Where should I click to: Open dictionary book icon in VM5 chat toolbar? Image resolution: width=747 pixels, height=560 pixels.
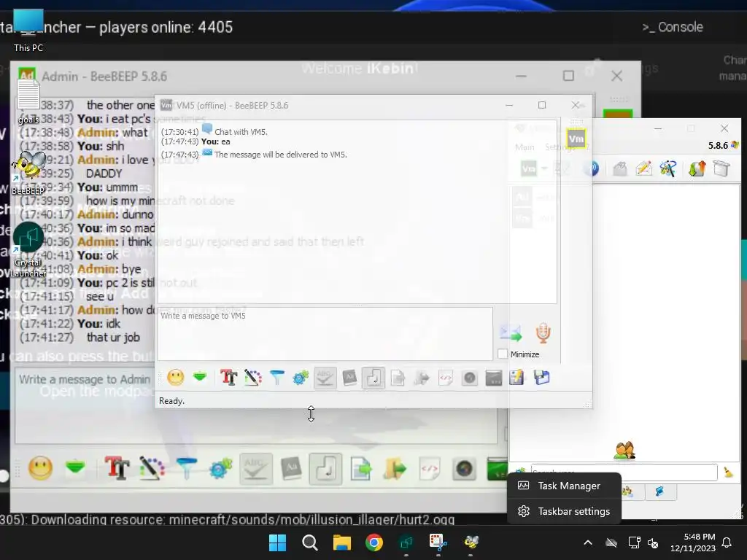tap(349, 378)
